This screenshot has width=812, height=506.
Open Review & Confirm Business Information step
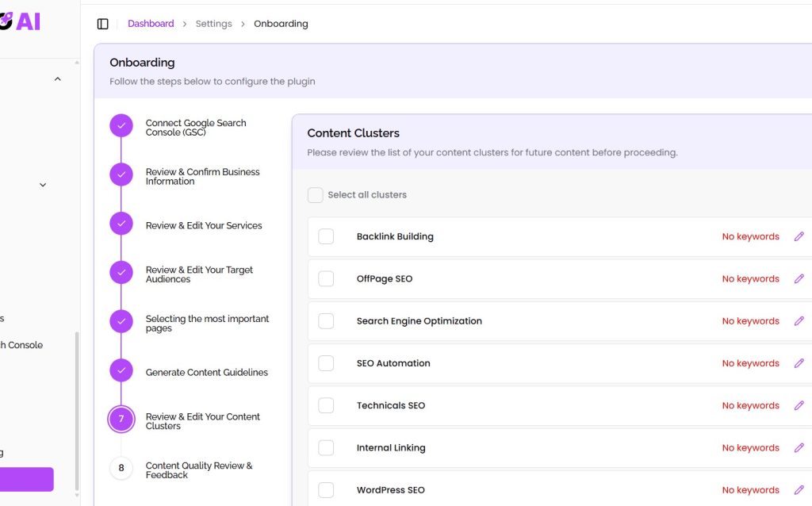[x=202, y=177]
